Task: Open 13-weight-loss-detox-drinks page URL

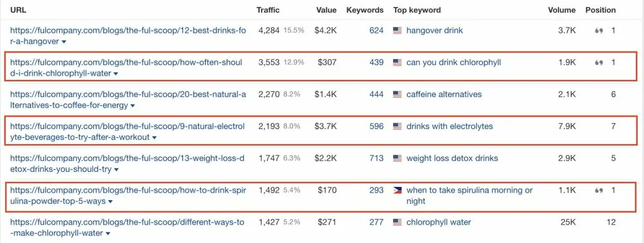Action: (x=127, y=164)
